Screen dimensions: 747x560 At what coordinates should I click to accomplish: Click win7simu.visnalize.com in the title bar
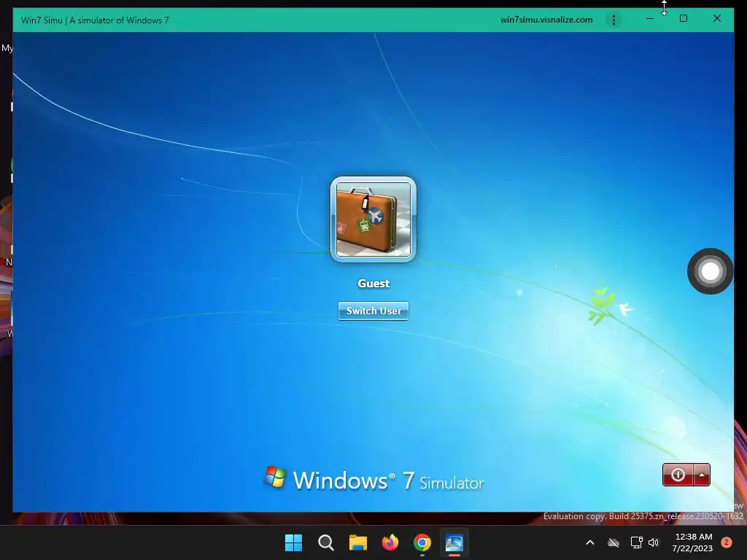click(x=546, y=20)
